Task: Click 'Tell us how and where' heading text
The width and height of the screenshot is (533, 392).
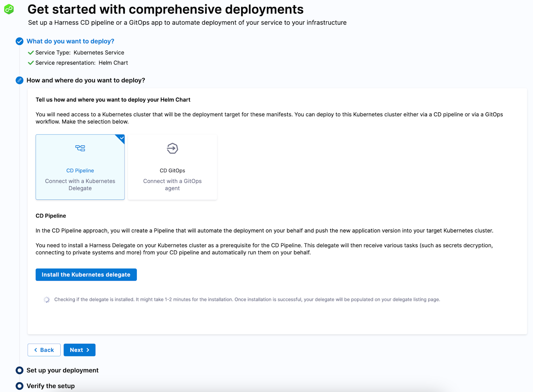Action: click(x=113, y=100)
